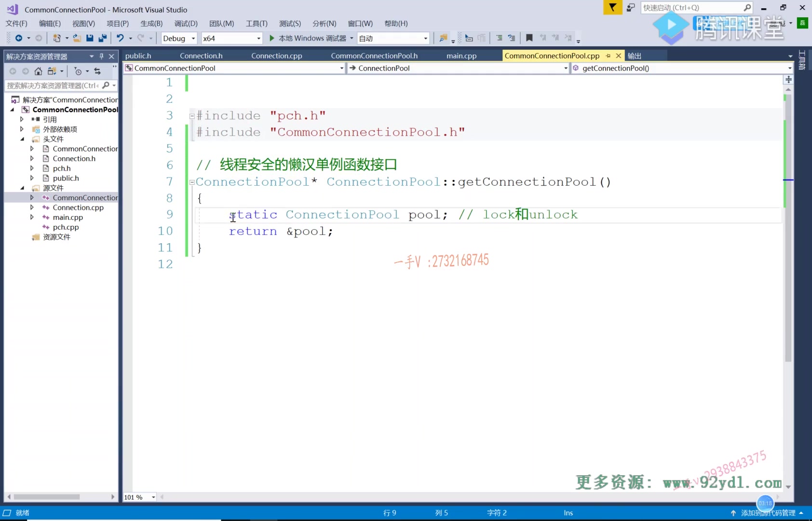The width and height of the screenshot is (812, 521).
Task: Sync with active document icon
Action: pyautogui.click(x=97, y=71)
